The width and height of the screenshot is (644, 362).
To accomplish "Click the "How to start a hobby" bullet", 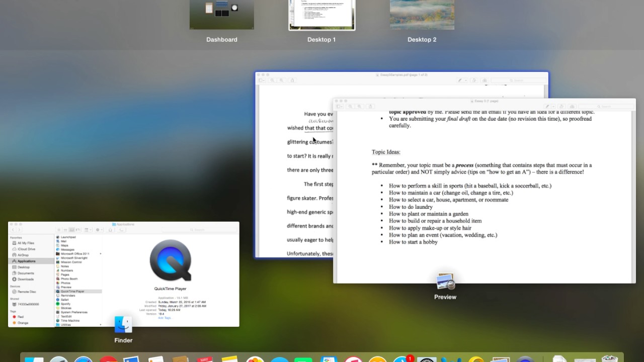I will (x=413, y=242).
